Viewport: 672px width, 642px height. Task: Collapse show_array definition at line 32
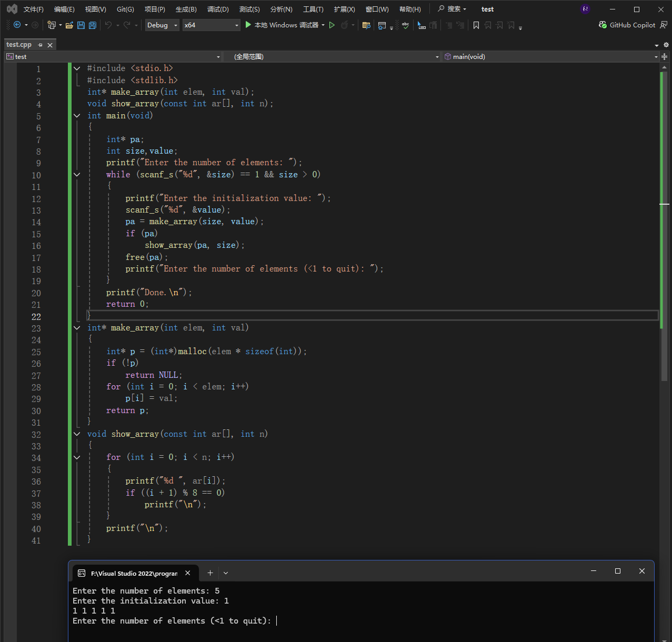(77, 434)
